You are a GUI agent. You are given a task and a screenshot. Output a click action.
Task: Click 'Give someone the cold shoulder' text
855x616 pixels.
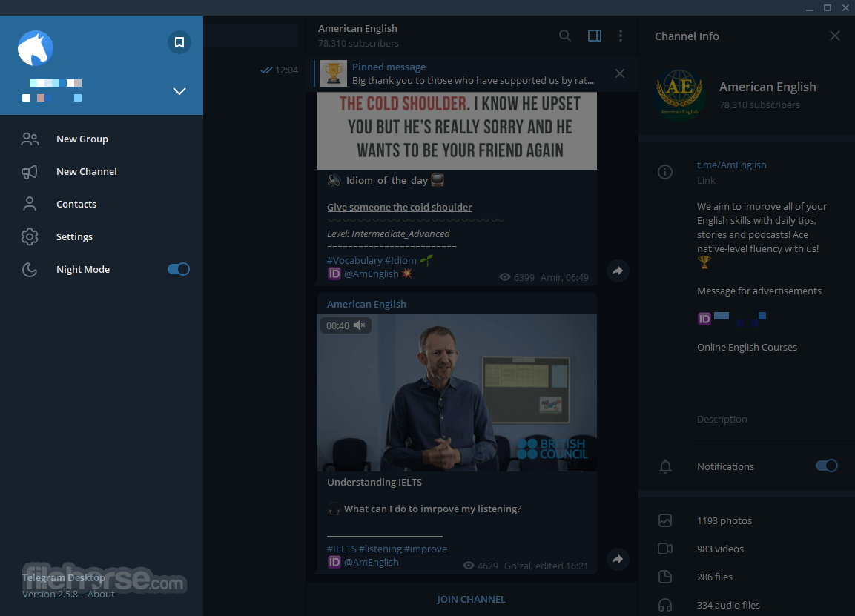tap(400, 207)
